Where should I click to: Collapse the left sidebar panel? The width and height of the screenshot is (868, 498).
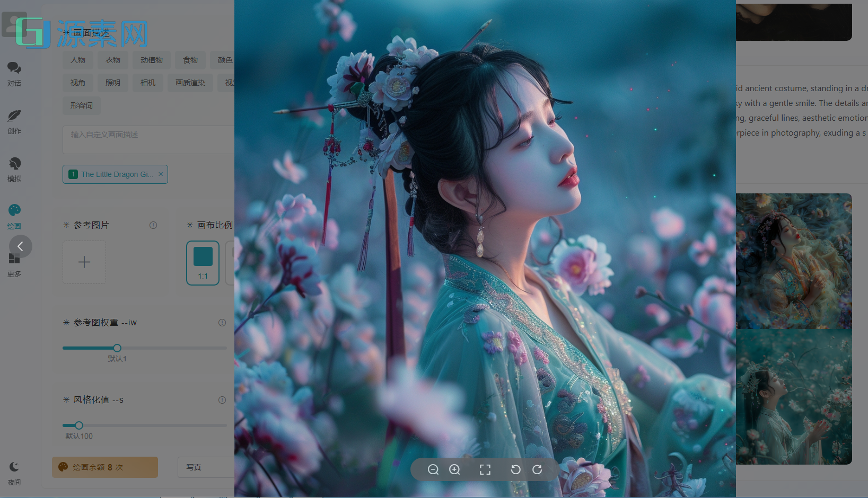tap(21, 246)
